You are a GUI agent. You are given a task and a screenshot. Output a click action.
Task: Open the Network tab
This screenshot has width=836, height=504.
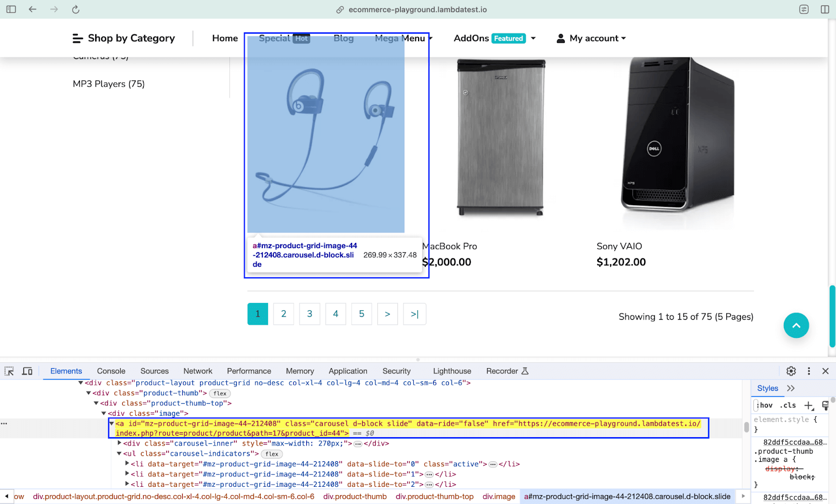[x=198, y=371]
